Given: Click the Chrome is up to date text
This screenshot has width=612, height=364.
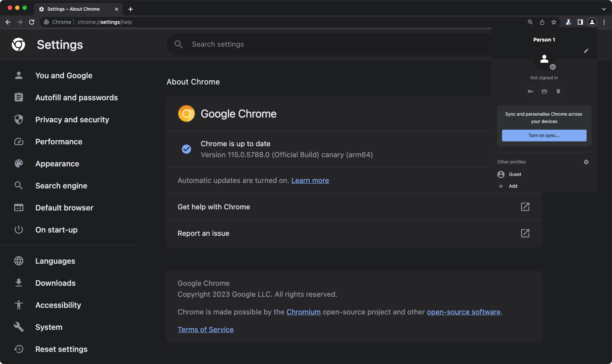Looking at the screenshot, I should click(x=235, y=144).
